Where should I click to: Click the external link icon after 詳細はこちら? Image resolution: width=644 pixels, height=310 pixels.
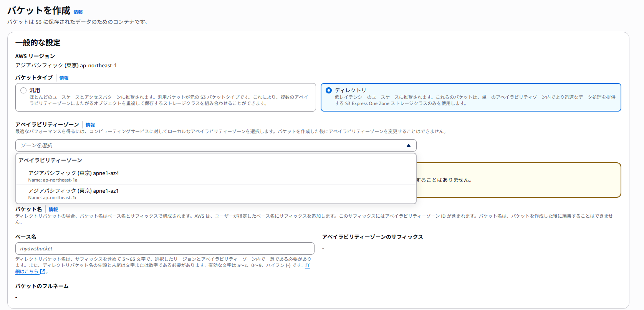pyautogui.click(x=43, y=272)
